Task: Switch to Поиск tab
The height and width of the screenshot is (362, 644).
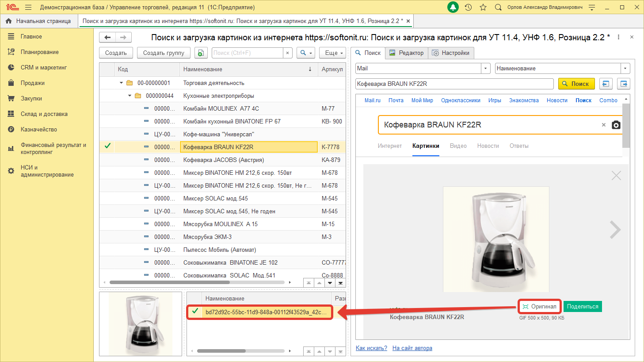Action: click(x=368, y=53)
